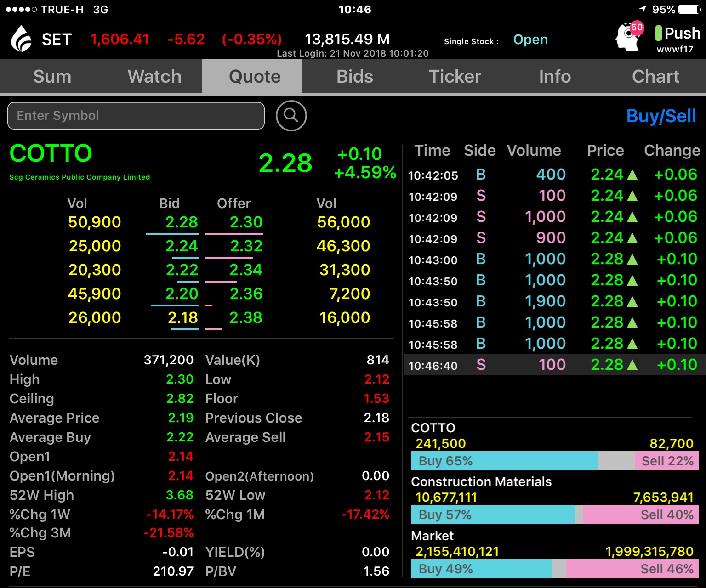Tap the green Push indicator
This screenshot has height=588, width=706.
tap(658, 33)
